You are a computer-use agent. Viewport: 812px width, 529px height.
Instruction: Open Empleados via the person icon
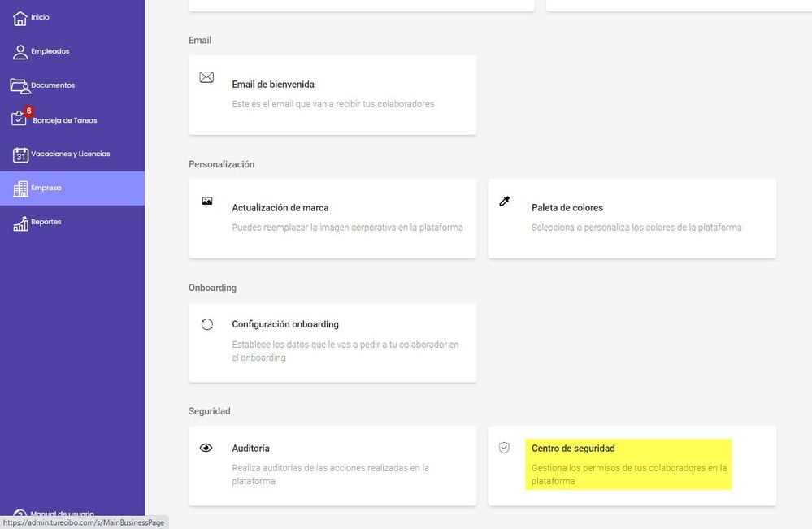coord(20,52)
